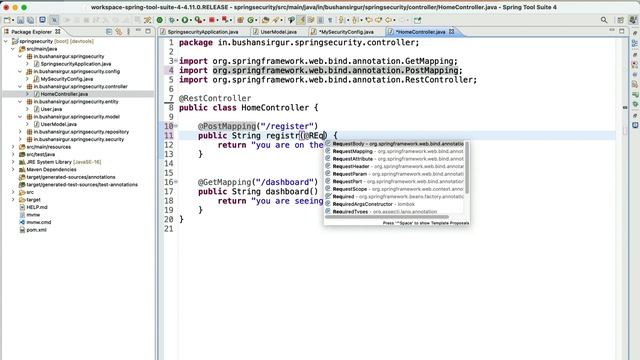This screenshot has height=360, width=640.
Task: Toggle Mark Occurrences highlighter in toolbar
Action: 301,20
